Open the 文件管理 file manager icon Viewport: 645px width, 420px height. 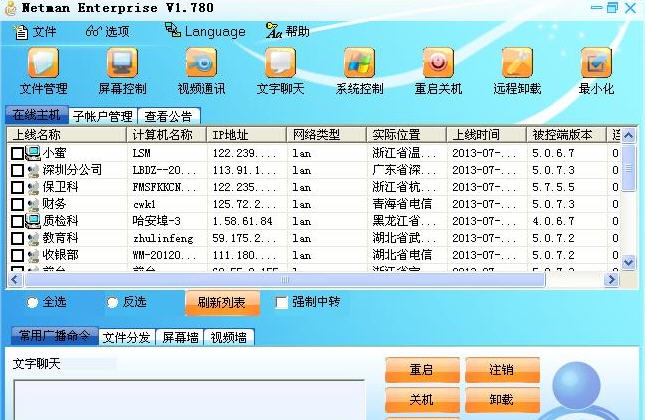44,63
